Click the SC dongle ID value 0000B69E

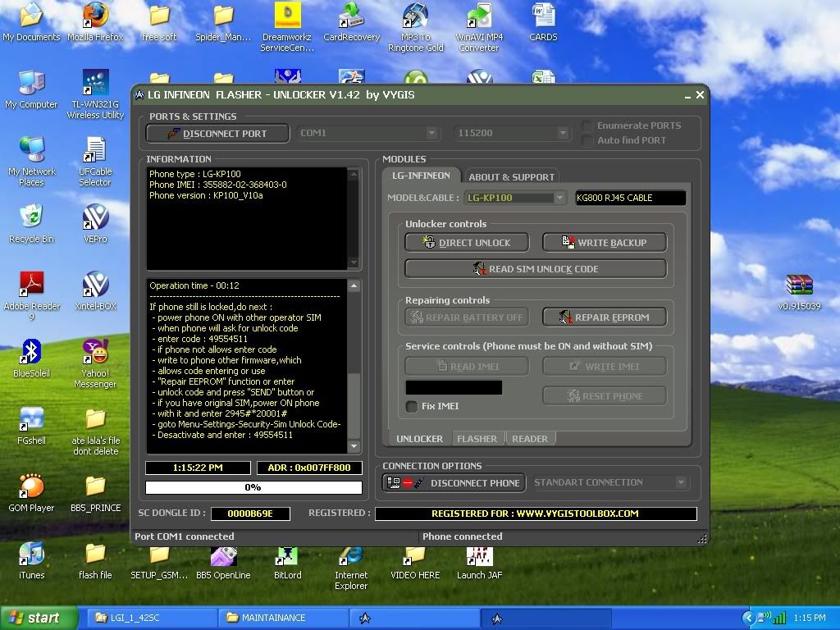pyautogui.click(x=250, y=514)
